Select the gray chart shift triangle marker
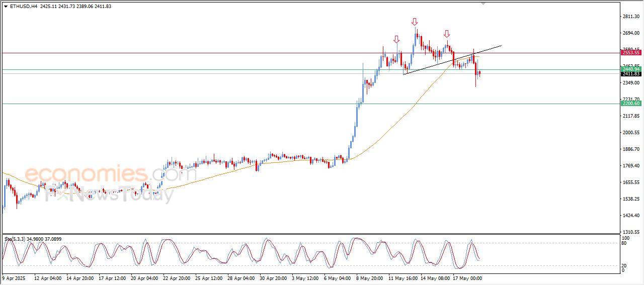This screenshot has height=285, width=644. tap(484, 4)
